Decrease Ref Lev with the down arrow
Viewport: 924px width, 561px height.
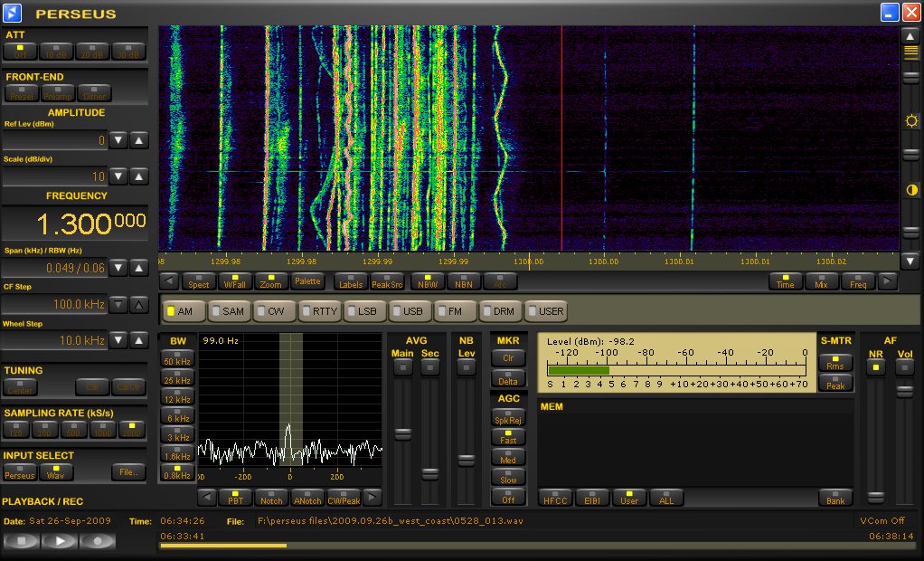click(118, 140)
